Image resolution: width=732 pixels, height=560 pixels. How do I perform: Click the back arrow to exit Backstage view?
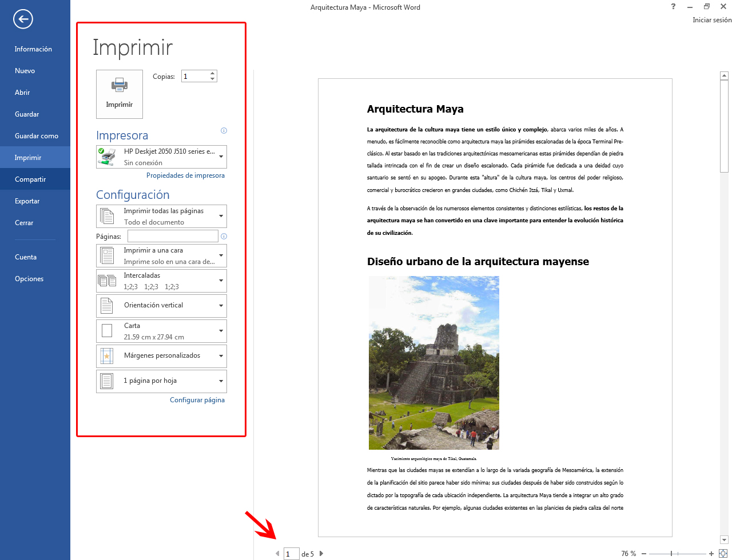coord(23,19)
